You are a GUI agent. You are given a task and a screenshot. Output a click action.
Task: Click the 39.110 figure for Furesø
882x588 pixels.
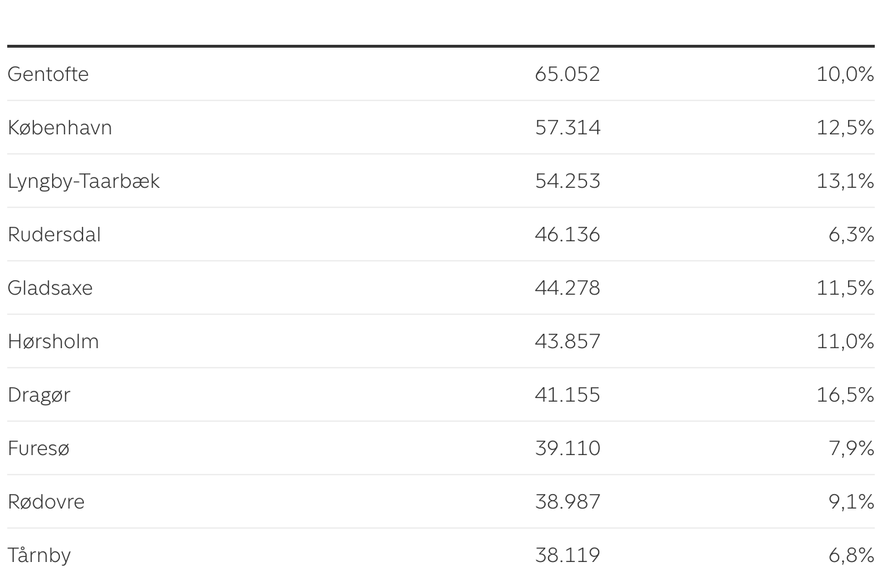568,449
